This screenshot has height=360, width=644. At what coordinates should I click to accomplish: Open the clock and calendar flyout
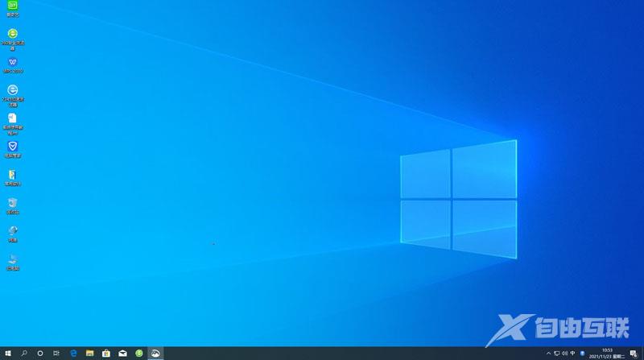pos(607,353)
